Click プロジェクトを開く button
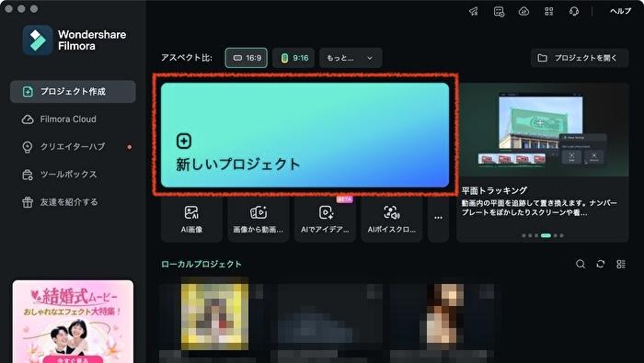This screenshot has width=644, height=363. pos(580,58)
